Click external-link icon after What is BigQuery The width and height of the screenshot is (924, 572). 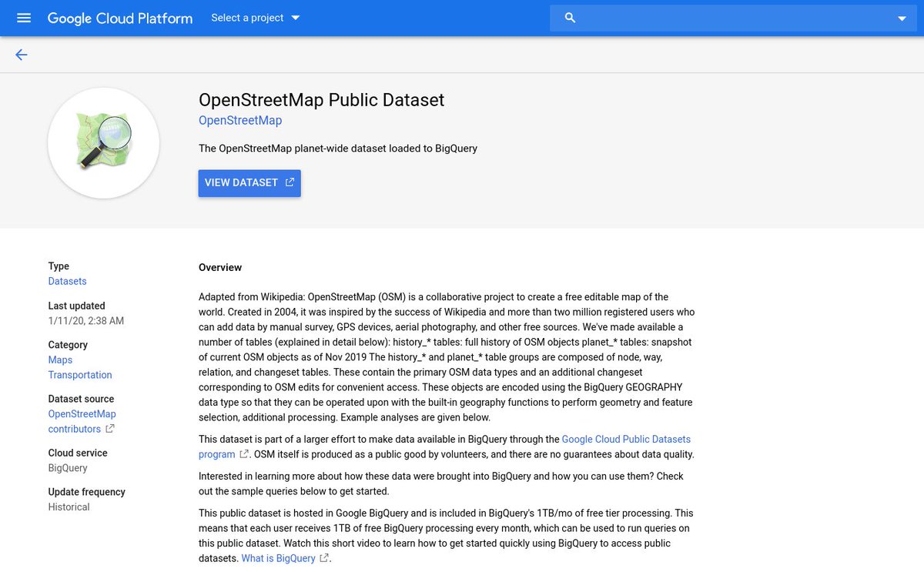pyautogui.click(x=324, y=558)
